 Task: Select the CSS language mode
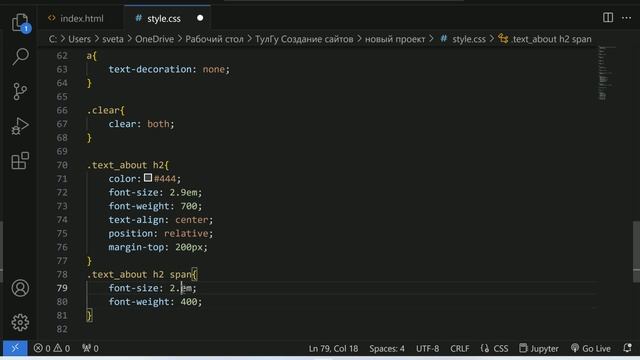(x=495, y=349)
